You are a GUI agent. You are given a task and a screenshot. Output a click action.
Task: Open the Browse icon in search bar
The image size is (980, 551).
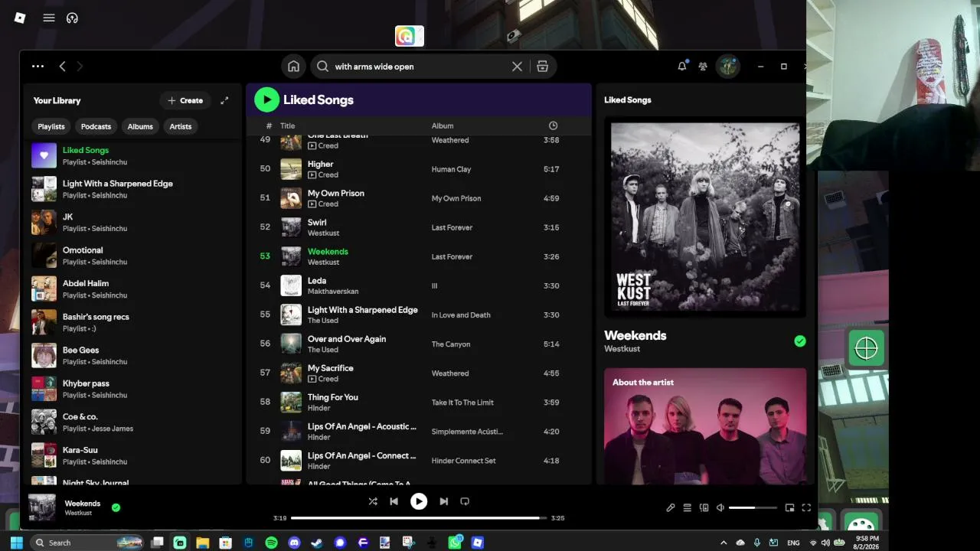[542, 67]
